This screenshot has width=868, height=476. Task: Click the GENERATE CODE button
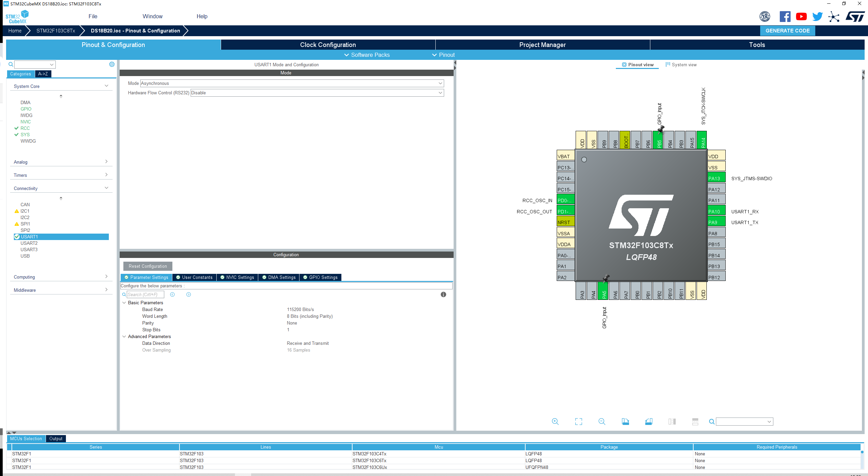[788, 30]
